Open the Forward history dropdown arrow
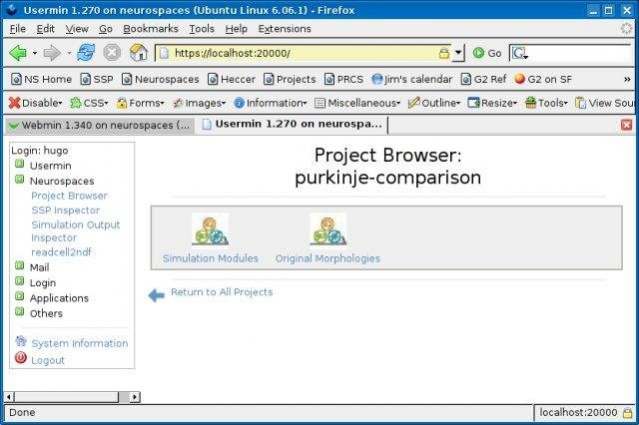 (69, 53)
